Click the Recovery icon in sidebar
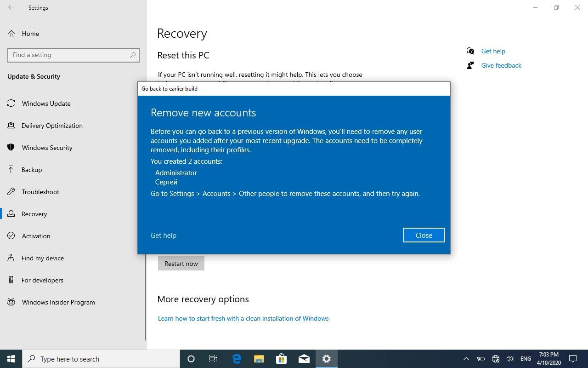588x368 pixels. 11,214
